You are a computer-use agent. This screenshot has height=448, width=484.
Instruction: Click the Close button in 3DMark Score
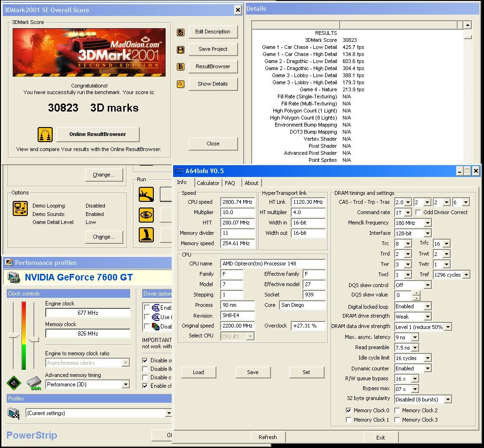click(x=213, y=144)
